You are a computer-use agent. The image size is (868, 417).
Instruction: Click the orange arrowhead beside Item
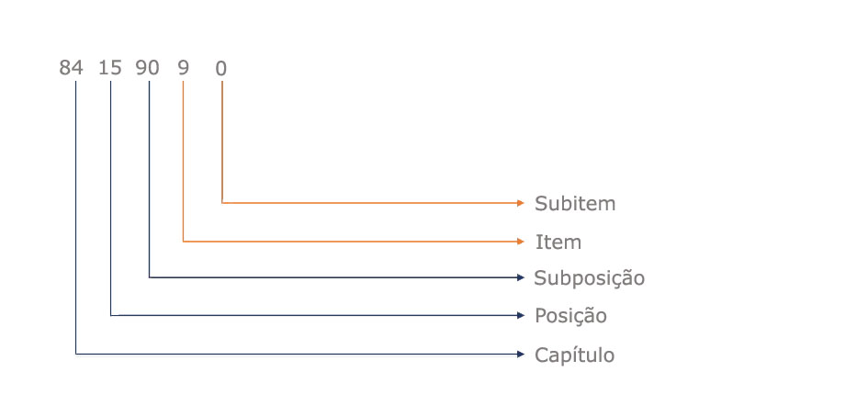pos(521,241)
